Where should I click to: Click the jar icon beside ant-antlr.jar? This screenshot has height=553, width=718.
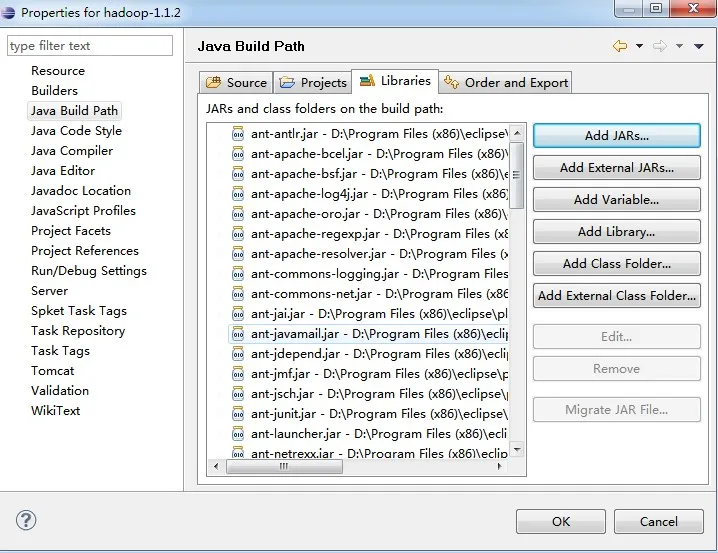pos(238,134)
